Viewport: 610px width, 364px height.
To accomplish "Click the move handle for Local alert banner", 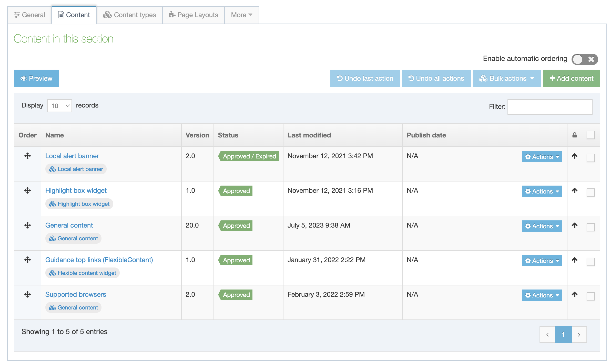I will tap(27, 156).
